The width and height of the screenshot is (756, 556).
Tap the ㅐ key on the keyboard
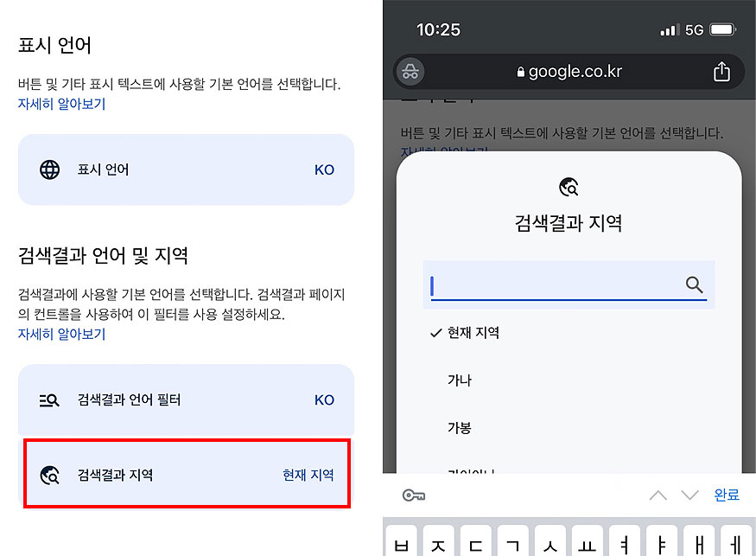click(699, 541)
